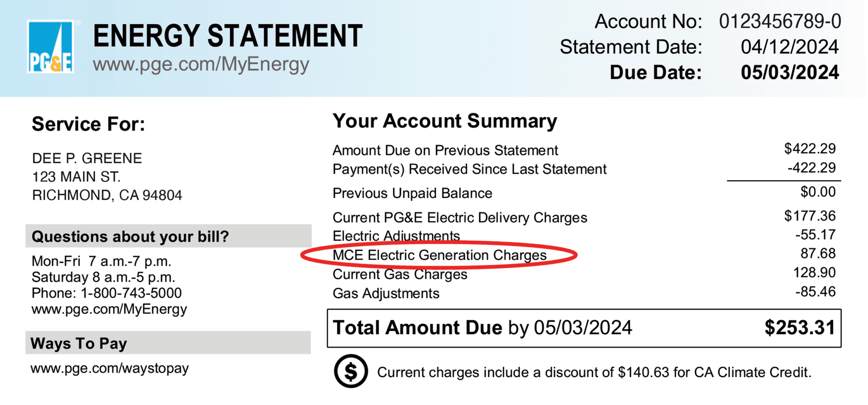Click the Due Date 05/03/2024 in header
This screenshot has width=868, height=405.
point(790,73)
